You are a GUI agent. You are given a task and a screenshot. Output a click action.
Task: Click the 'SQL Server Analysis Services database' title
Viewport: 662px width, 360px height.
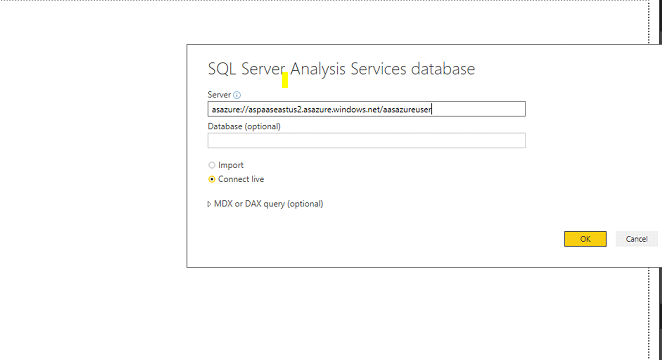341,69
